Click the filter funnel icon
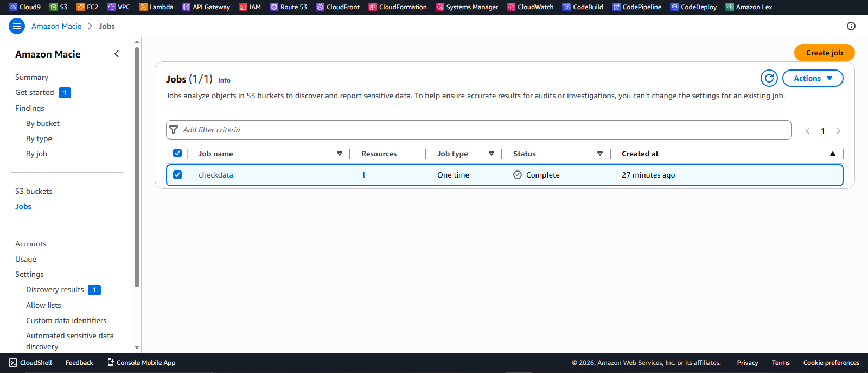 pos(174,130)
